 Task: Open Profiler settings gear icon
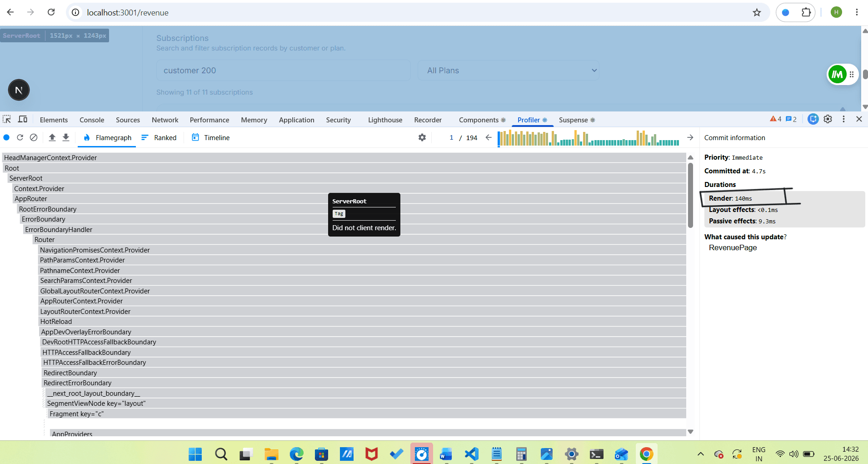click(422, 137)
